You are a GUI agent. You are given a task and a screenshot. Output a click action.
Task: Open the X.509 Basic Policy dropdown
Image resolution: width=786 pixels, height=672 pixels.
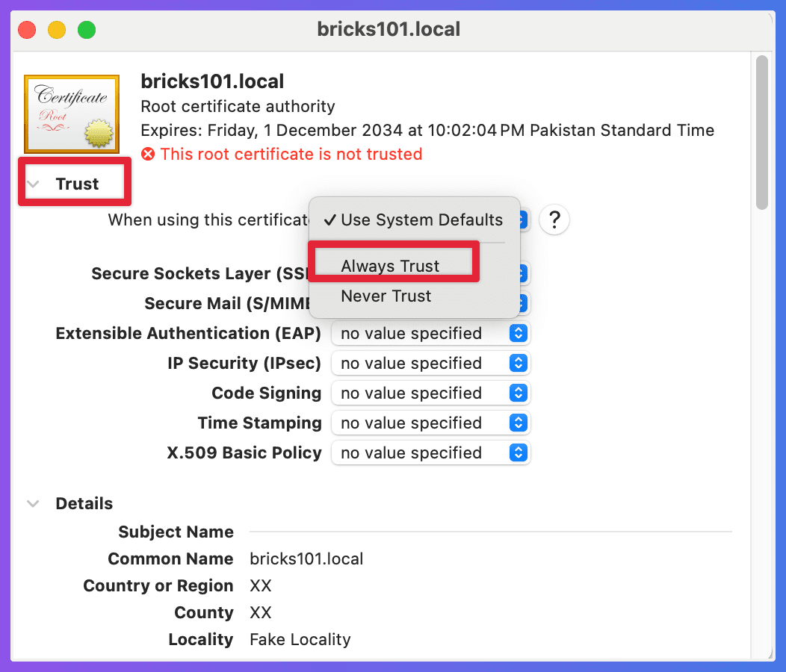coord(430,453)
